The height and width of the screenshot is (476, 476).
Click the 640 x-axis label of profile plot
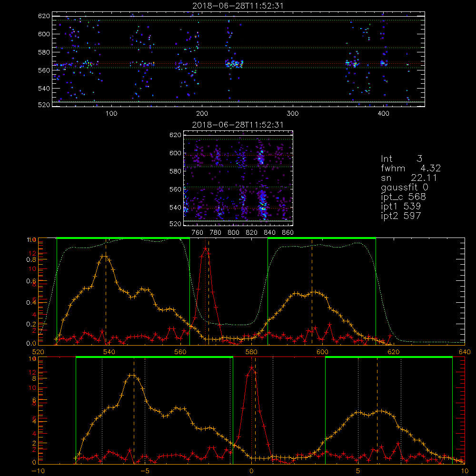pyautogui.click(x=465, y=352)
